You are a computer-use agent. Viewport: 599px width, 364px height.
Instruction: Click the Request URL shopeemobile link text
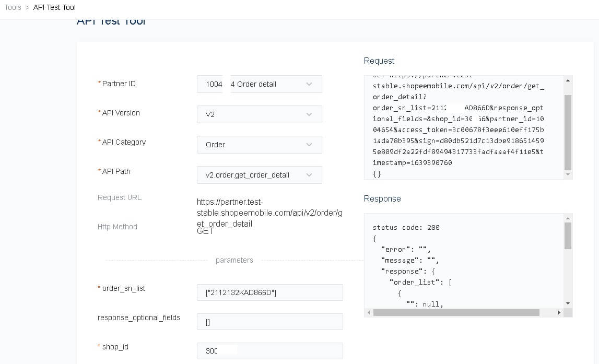point(269,213)
